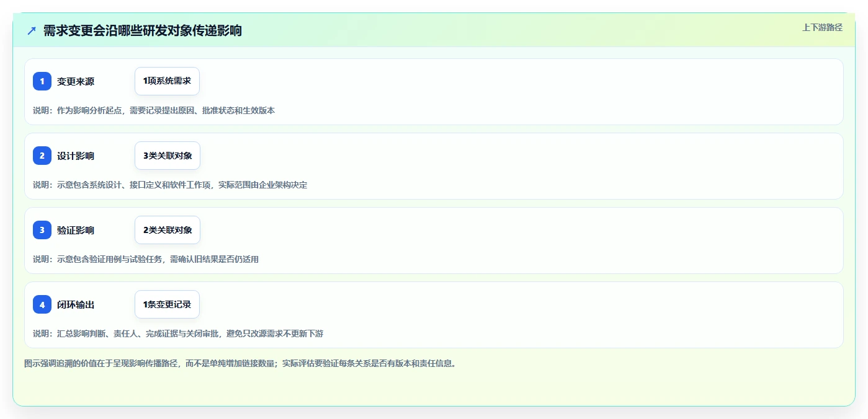Select the 变更来源 step label

(x=76, y=81)
